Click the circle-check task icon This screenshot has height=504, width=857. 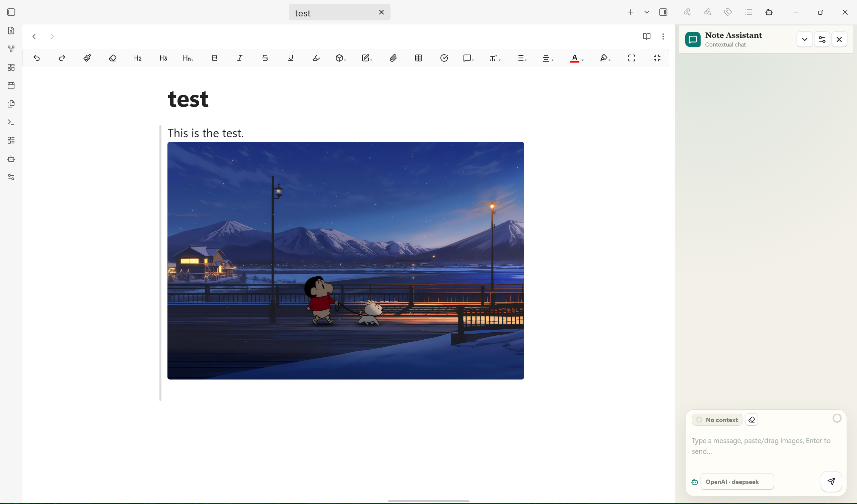tap(444, 58)
